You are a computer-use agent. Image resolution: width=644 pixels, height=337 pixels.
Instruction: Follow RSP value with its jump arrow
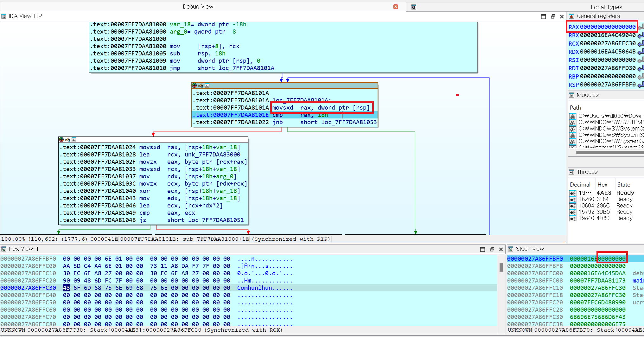click(x=641, y=85)
